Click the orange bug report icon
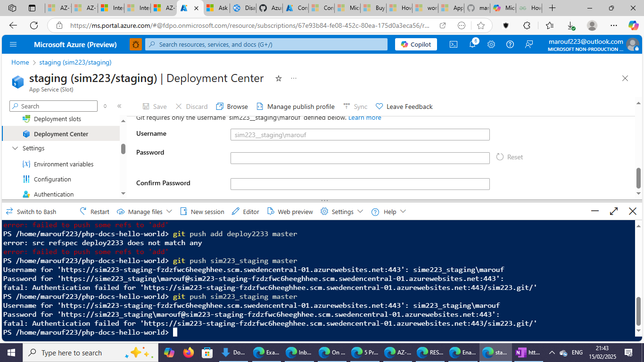Image resolution: width=644 pixels, height=362 pixels. pyautogui.click(x=136, y=44)
